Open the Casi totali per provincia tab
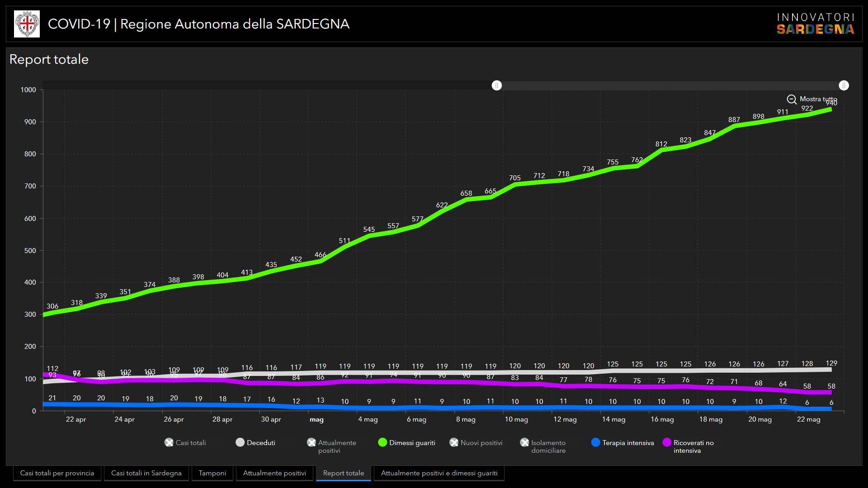The width and height of the screenshot is (868, 488). [57, 473]
